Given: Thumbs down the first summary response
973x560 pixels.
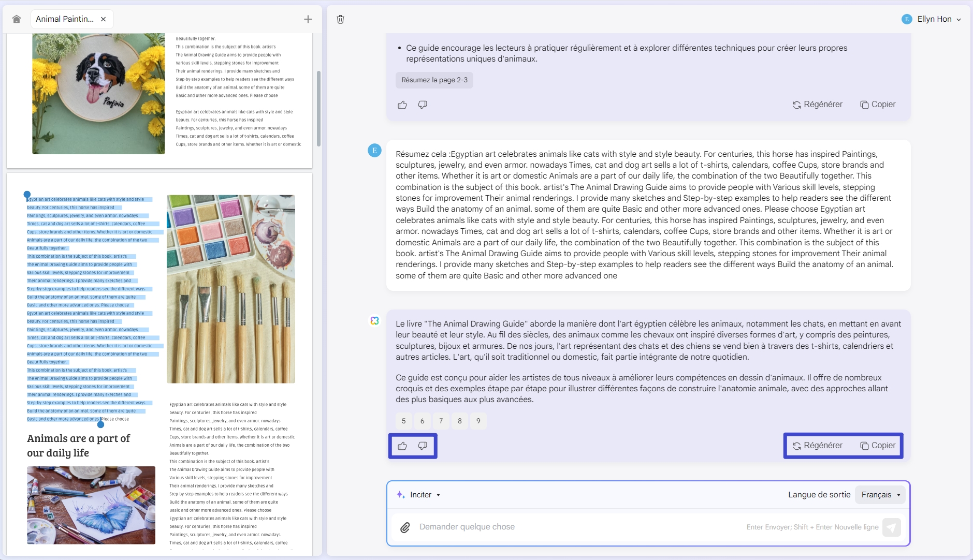Looking at the screenshot, I should pyautogui.click(x=423, y=105).
